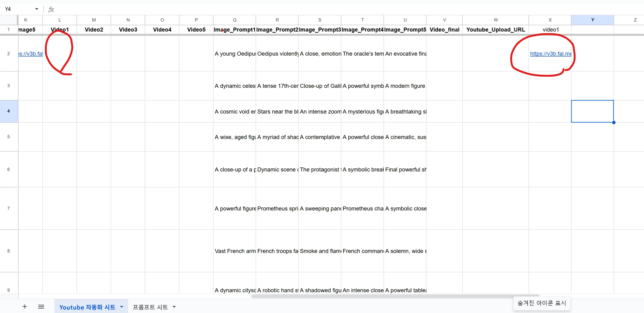644x313 pixels.
Task: Open the v3b.fal.me link in column X
Action: point(550,53)
